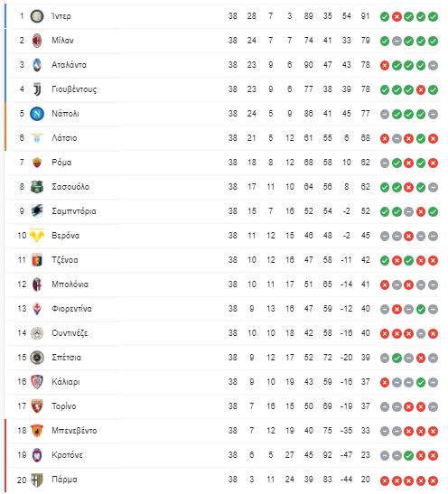Viewport: 448px width, 494px height.
Task: Click Inter's points total 91
Action: (x=365, y=16)
